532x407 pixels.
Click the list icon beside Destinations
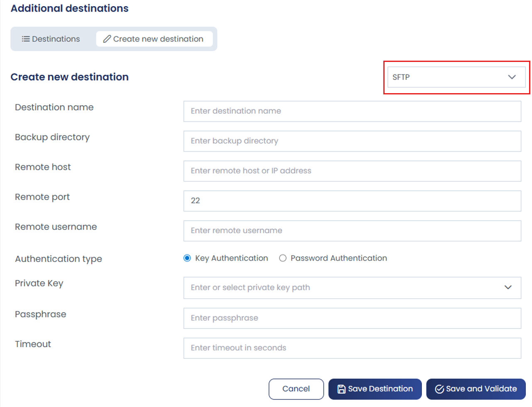[x=26, y=39]
